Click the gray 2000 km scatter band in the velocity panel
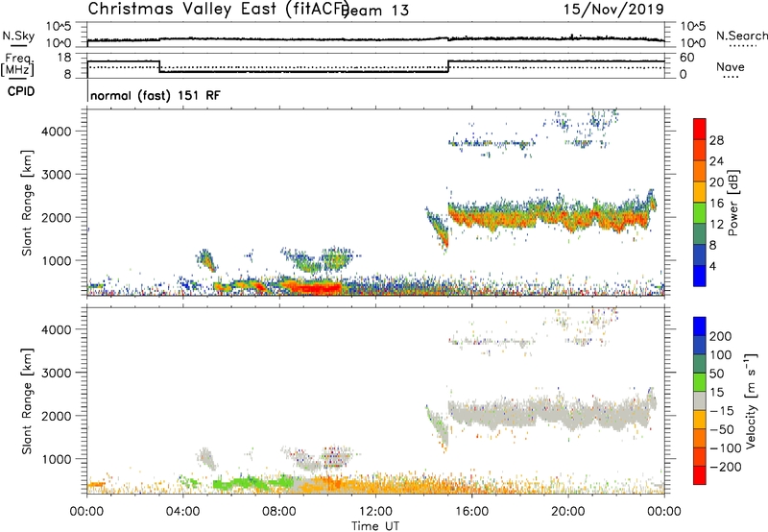The width and height of the screenshot is (768, 532). pyautogui.click(x=548, y=414)
